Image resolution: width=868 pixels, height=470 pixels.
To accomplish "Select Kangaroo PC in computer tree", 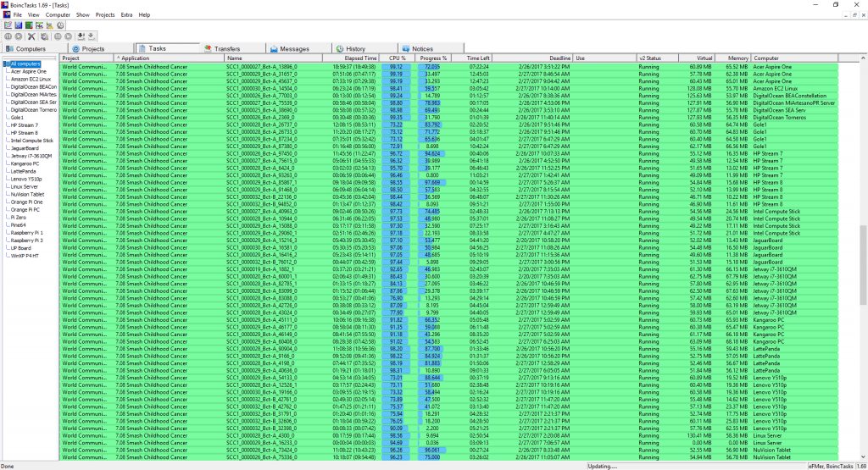I will pyautogui.click(x=25, y=163).
